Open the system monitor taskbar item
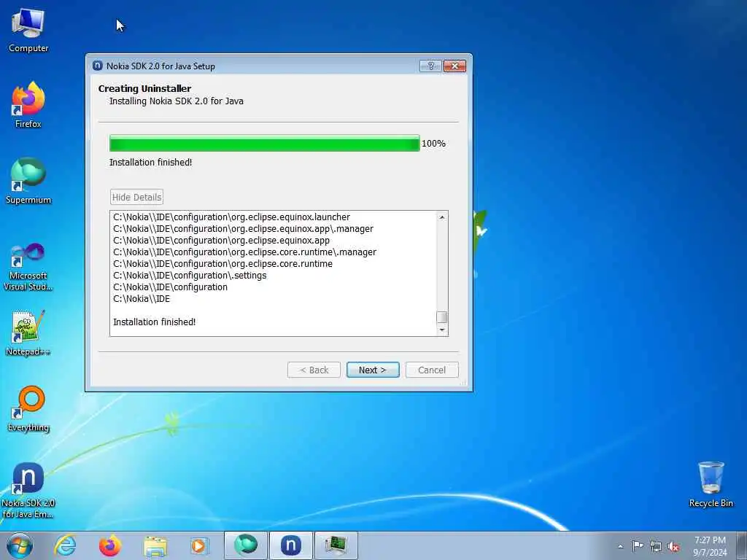The width and height of the screenshot is (747, 560). tap(336, 545)
